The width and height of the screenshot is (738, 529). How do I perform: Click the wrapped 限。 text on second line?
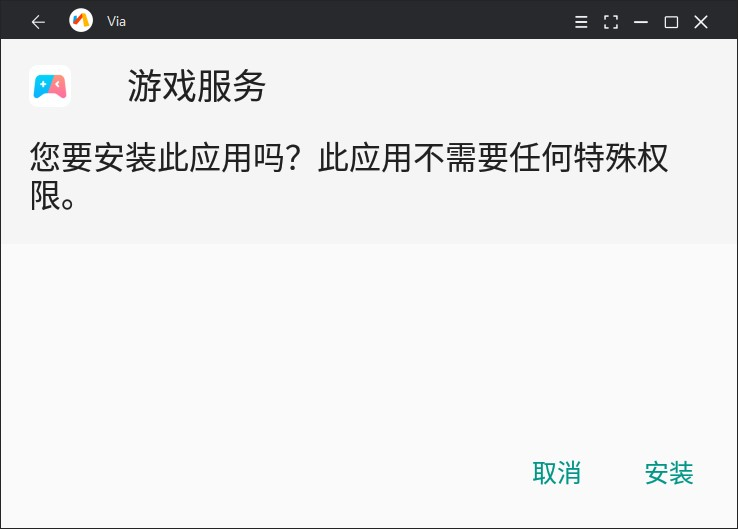52,196
